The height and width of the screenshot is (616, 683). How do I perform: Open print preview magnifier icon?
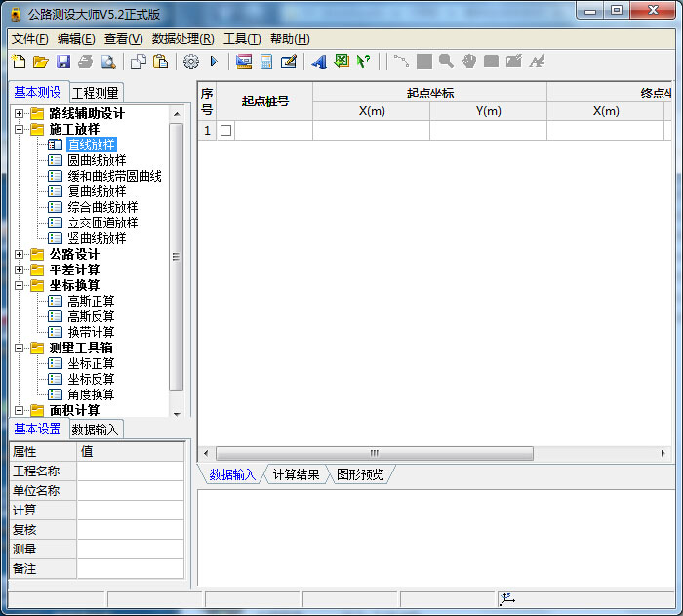pyautogui.click(x=108, y=62)
